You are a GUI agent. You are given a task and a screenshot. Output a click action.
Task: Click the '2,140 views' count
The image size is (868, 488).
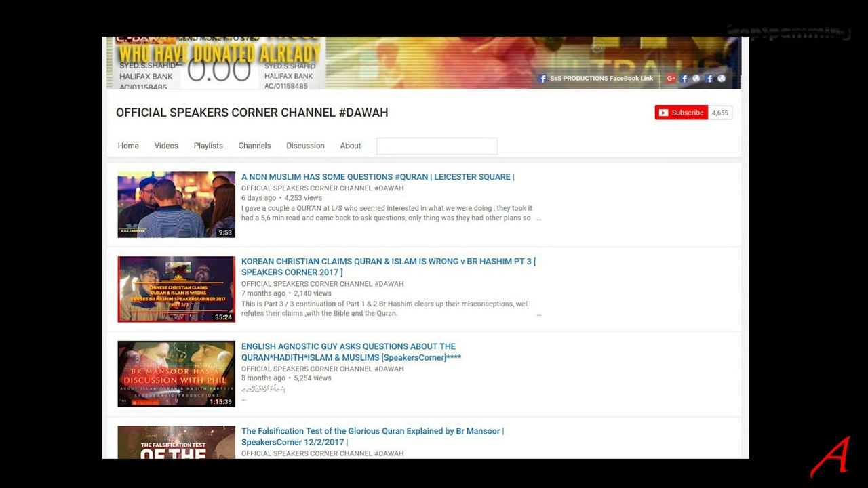tap(313, 293)
